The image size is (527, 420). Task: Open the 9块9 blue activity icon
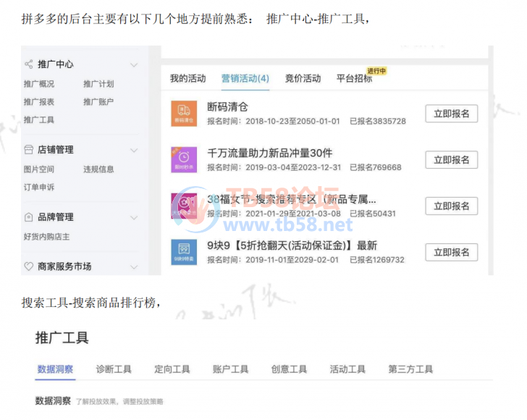pyautogui.click(x=184, y=252)
